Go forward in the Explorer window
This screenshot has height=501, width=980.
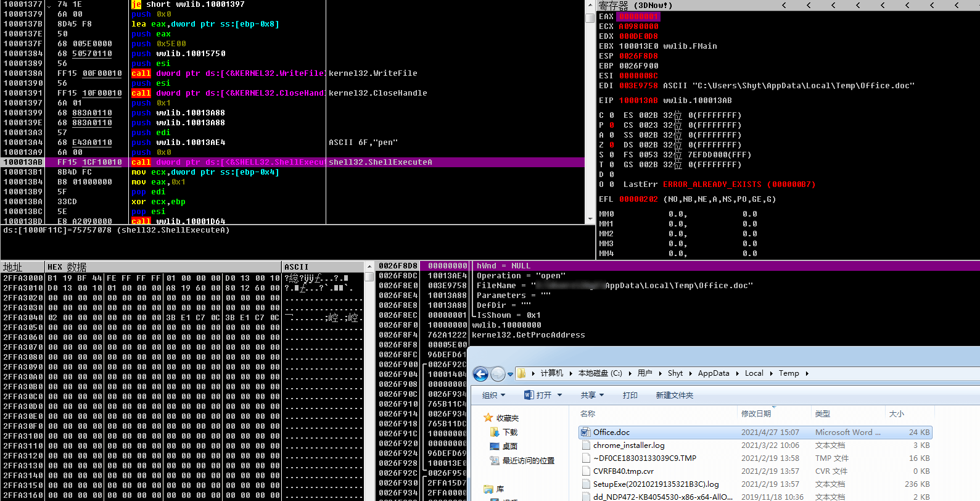[x=498, y=374]
